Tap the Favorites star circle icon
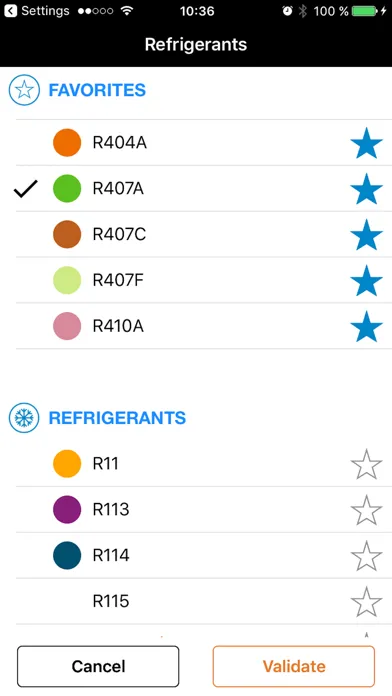Image resolution: width=392 pixels, height=696 pixels. (24, 90)
